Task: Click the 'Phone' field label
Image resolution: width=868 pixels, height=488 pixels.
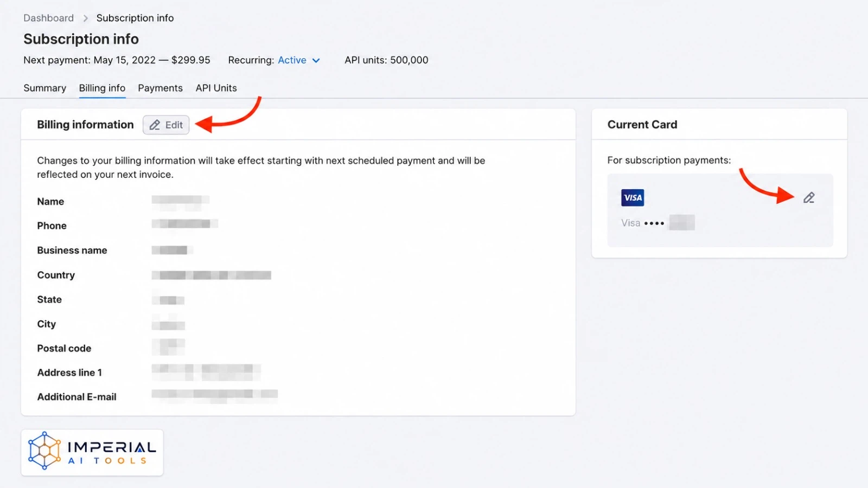Action: click(x=52, y=226)
